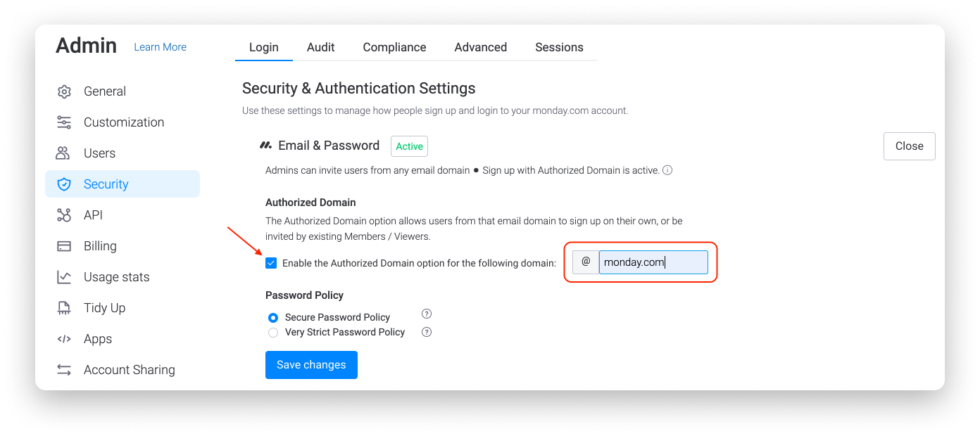
Task: Select the Users people icon
Action: 64,153
